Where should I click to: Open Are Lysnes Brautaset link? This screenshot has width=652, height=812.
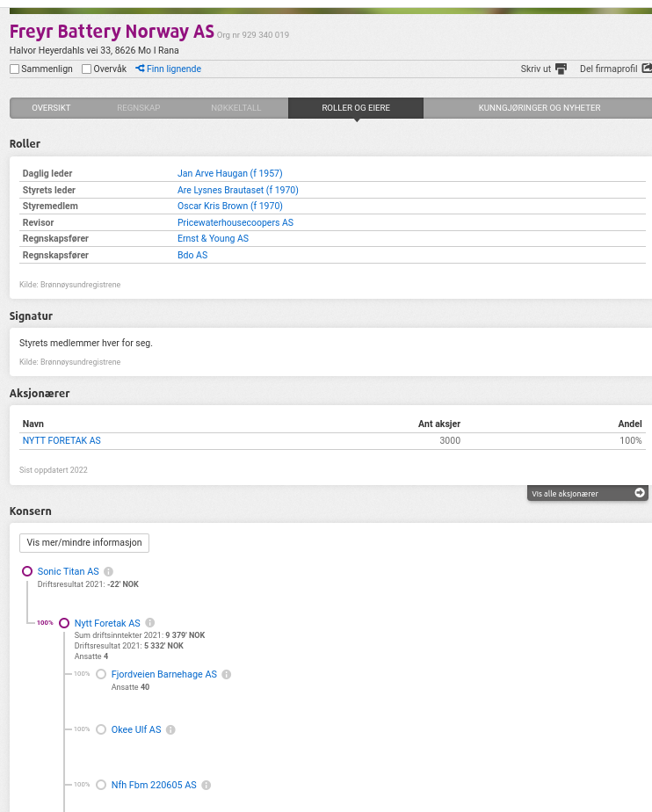click(x=238, y=190)
